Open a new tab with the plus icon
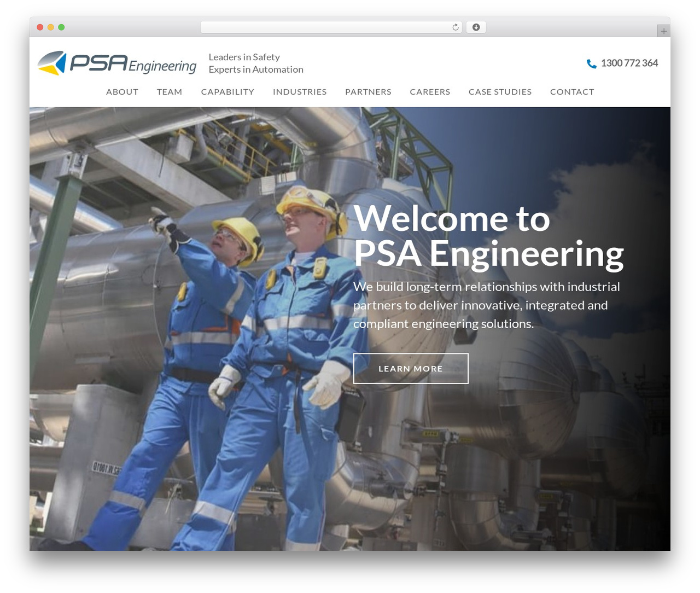Viewport: 700px width, 593px height. pyautogui.click(x=663, y=31)
